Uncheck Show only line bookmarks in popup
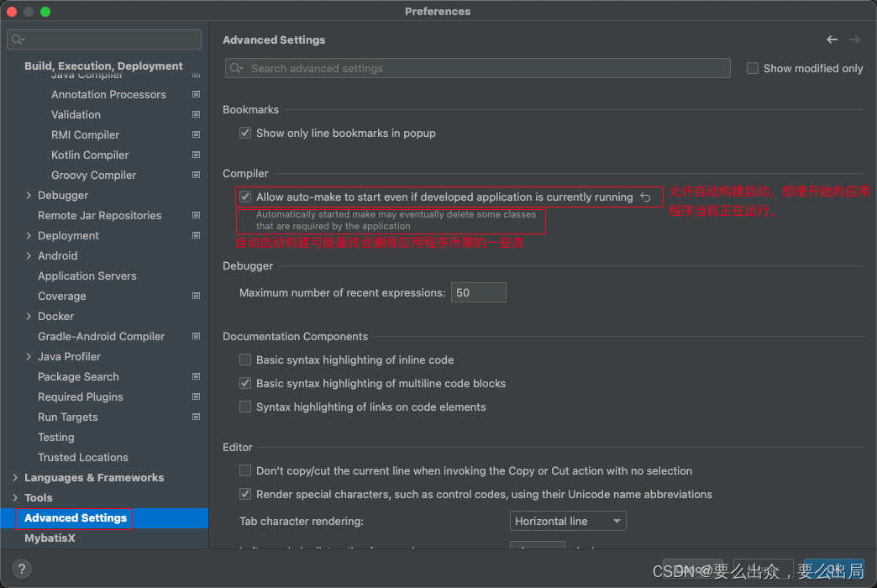877x588 pixels. pyautogui.click(x=245, y=134)
